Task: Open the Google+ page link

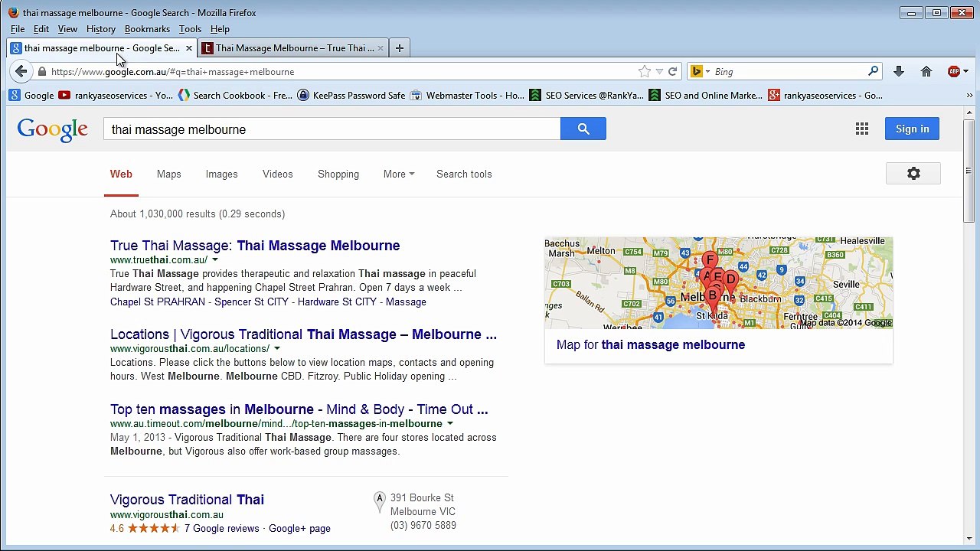Action: pyautogui.click(x=299, y=529)
